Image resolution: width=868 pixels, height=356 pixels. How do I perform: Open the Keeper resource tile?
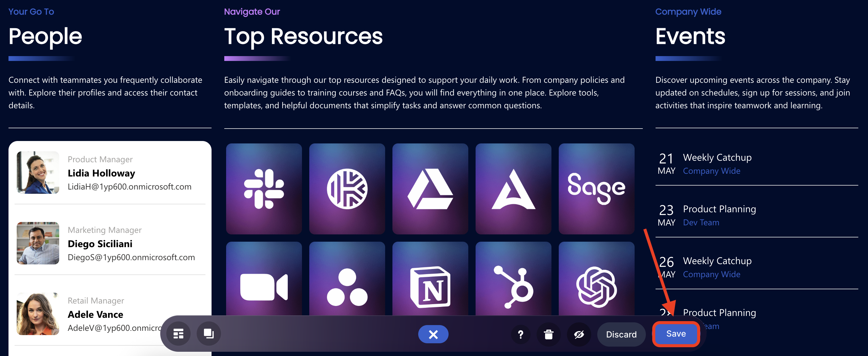(x=347, y=189)
